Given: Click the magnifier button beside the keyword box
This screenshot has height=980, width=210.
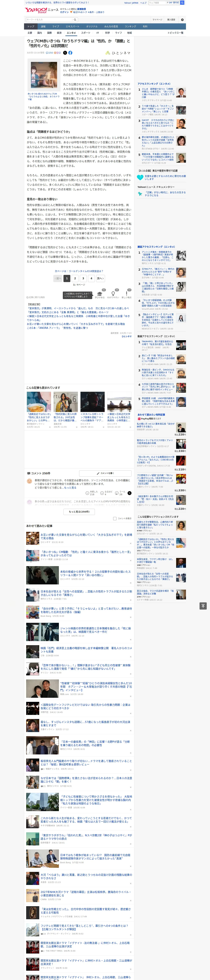Looking at the screenshot, I should tap(75, 20).
